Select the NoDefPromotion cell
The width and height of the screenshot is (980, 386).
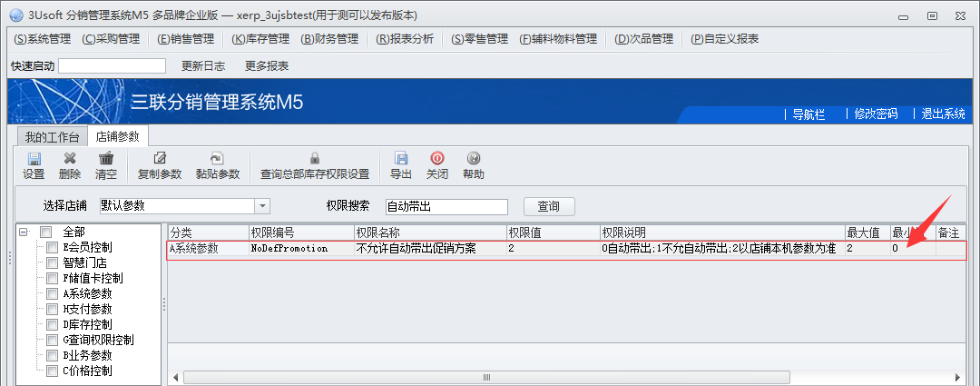point(301,248)
